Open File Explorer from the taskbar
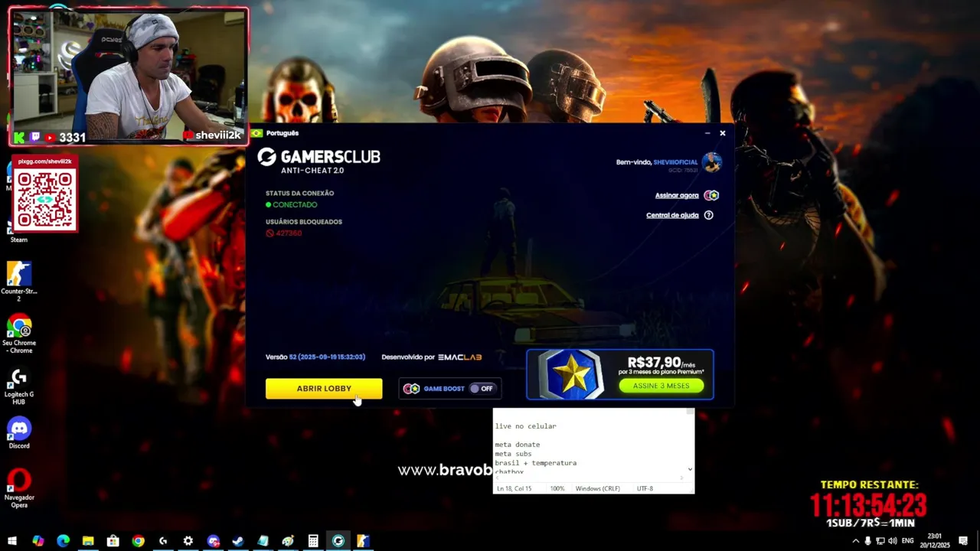 click(88, 541)
